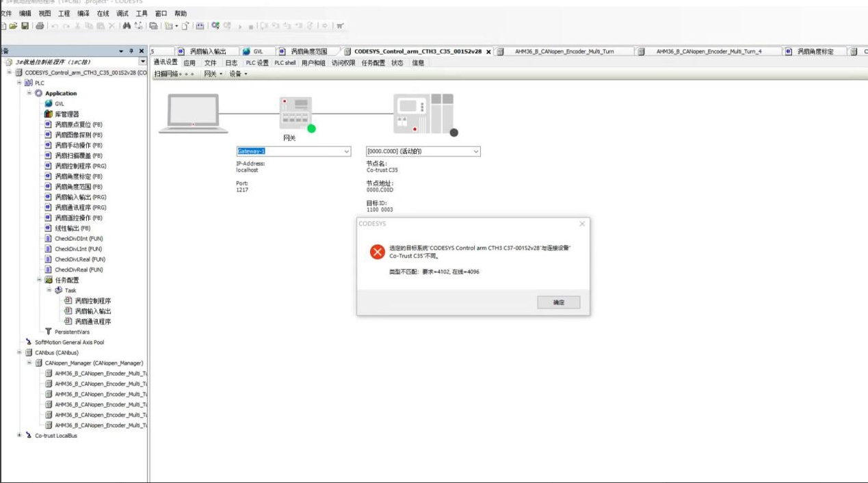The height and width of the screenshot is (483, 868).
Task: Click the gateway device image above 网关
Action: point(295,112)
